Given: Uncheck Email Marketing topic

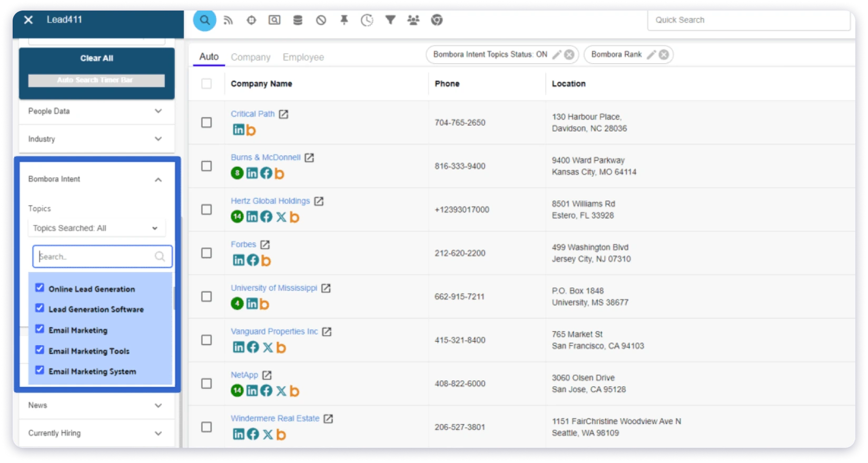Looking at the screenshot, I should click(40, 329).
